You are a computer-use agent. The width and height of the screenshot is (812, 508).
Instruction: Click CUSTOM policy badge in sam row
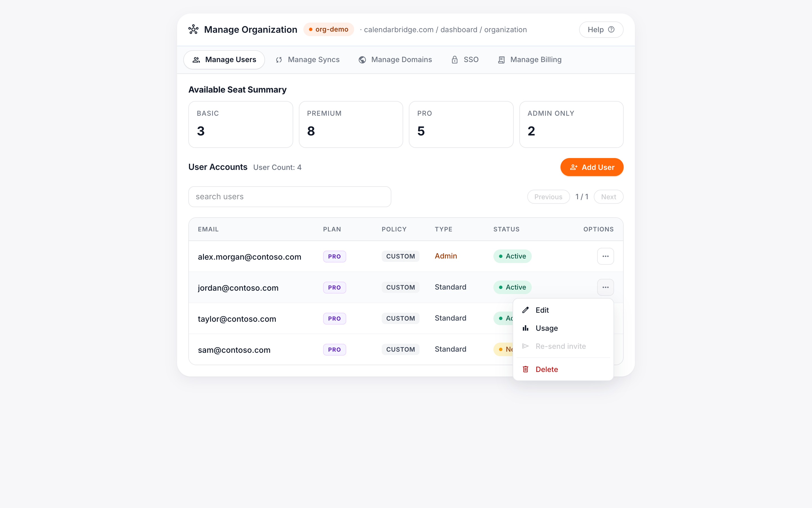(400, 349)
